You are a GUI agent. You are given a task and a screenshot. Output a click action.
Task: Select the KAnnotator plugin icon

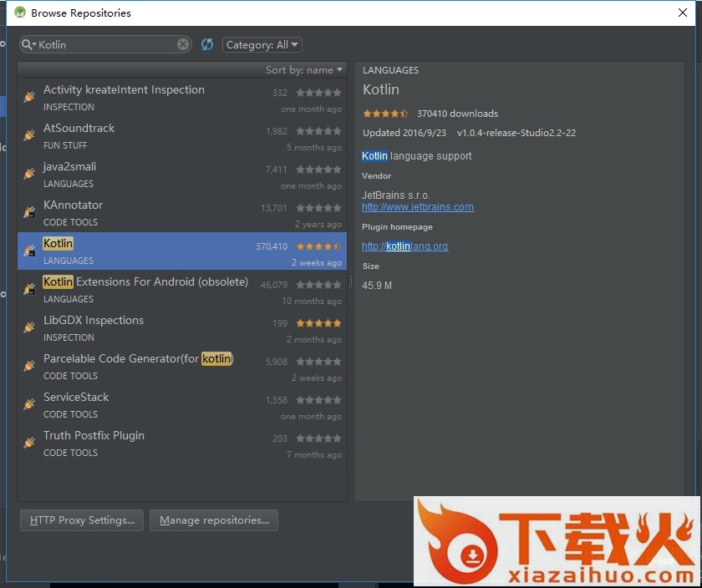[29, 212]
